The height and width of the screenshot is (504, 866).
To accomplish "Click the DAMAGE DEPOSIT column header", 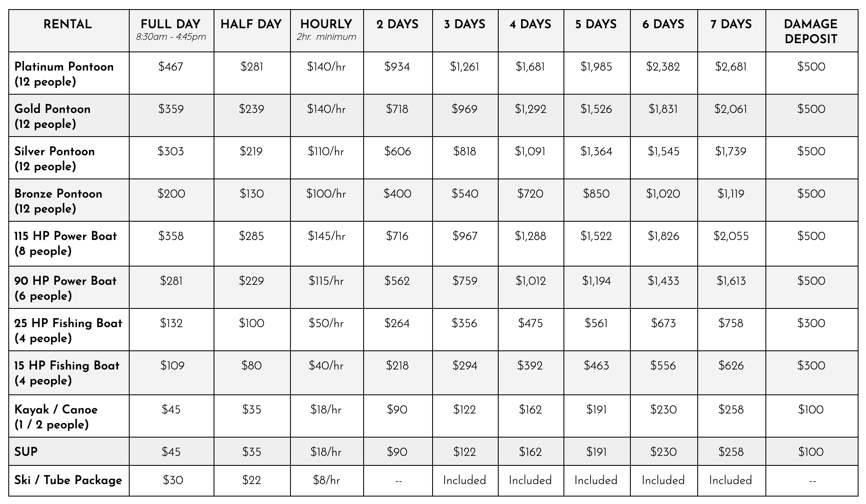I will tap(811, 31).
